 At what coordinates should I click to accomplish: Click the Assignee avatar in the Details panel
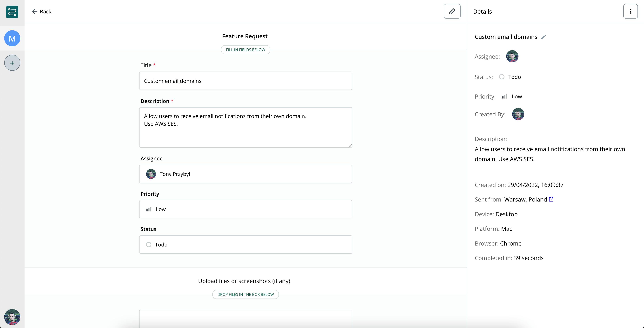click(512, 56)
